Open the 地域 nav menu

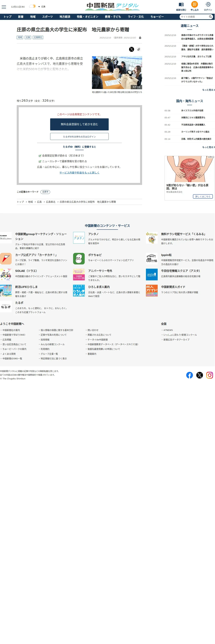click(x=33, y=17)
